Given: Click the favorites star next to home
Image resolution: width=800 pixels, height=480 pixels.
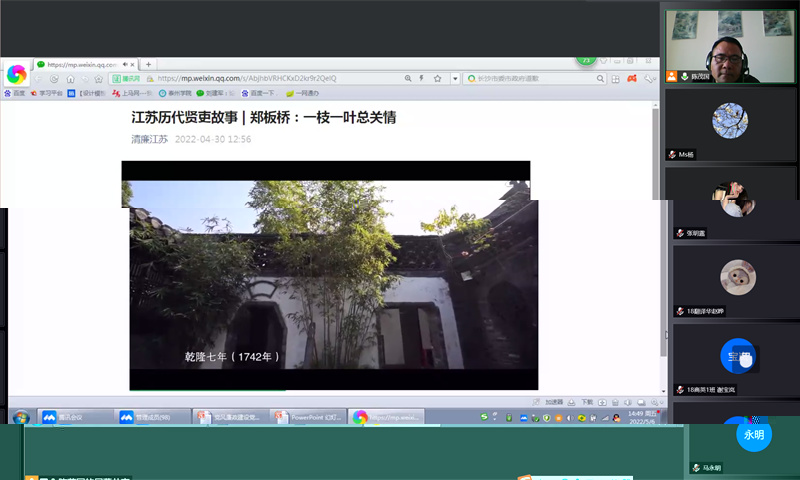Looking at the screenshot, I should pyautogui.click(x=98, y=79).
